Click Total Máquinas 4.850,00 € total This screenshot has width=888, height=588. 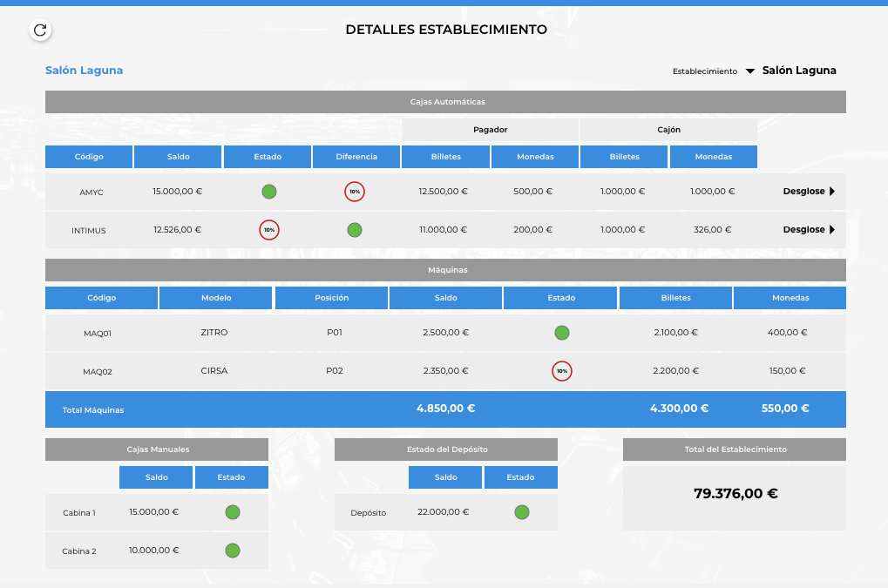pyautogui.click(x=445, y=408)
